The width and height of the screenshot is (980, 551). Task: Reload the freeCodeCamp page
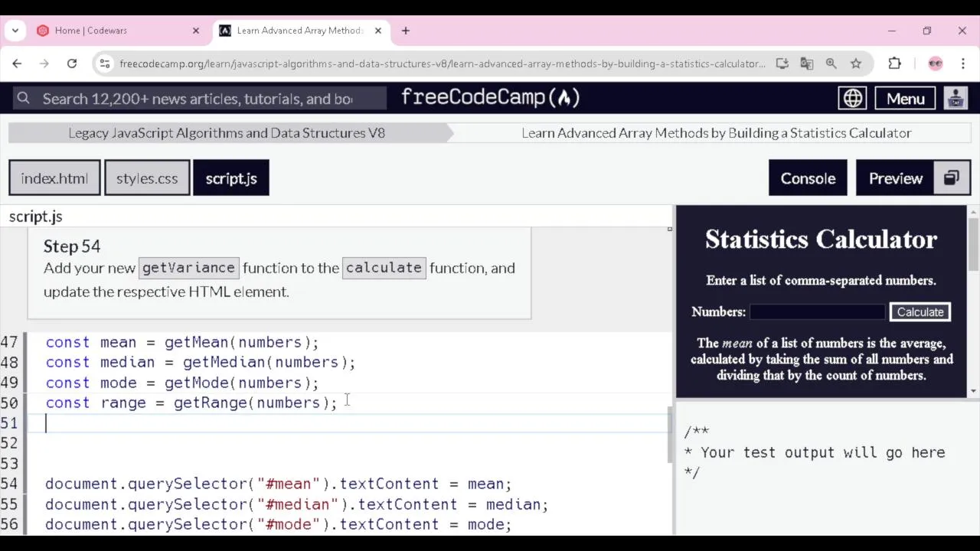click(x=72, y=64)
